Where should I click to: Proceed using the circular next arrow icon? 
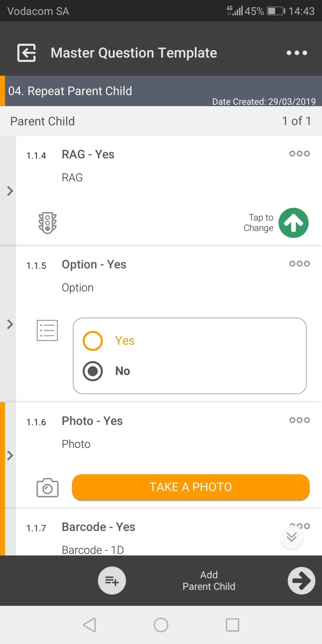[301, 580]
